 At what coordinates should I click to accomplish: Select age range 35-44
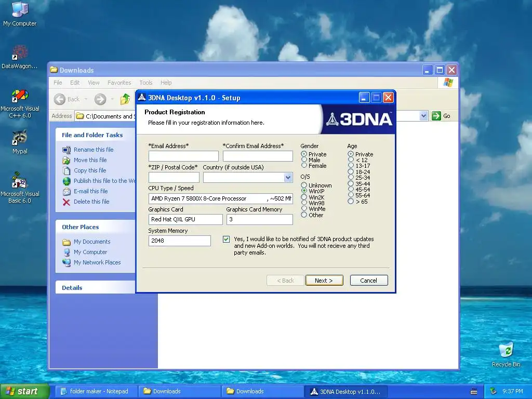(x=351, y=183)
